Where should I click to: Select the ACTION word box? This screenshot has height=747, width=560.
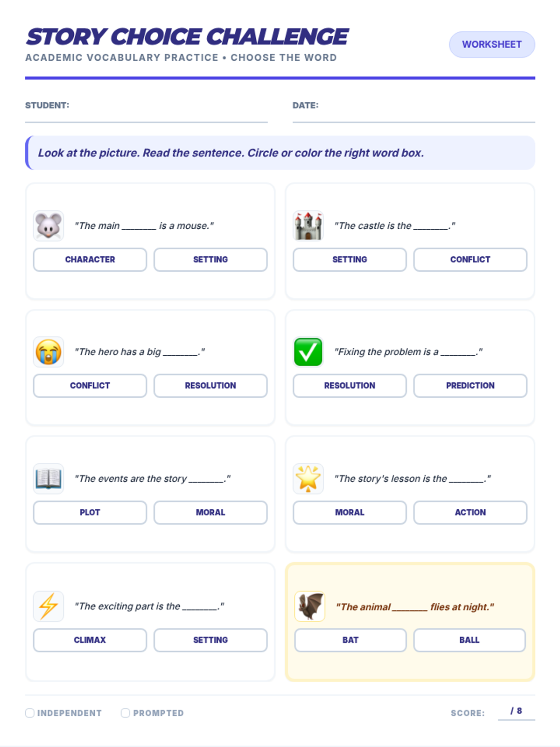click(x=470, y=513)
